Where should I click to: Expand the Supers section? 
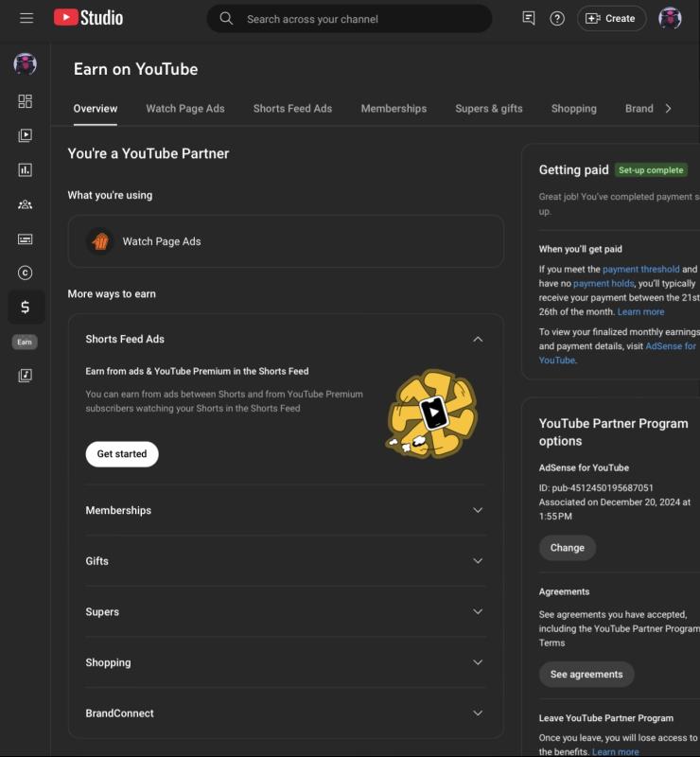coord(478,611)
